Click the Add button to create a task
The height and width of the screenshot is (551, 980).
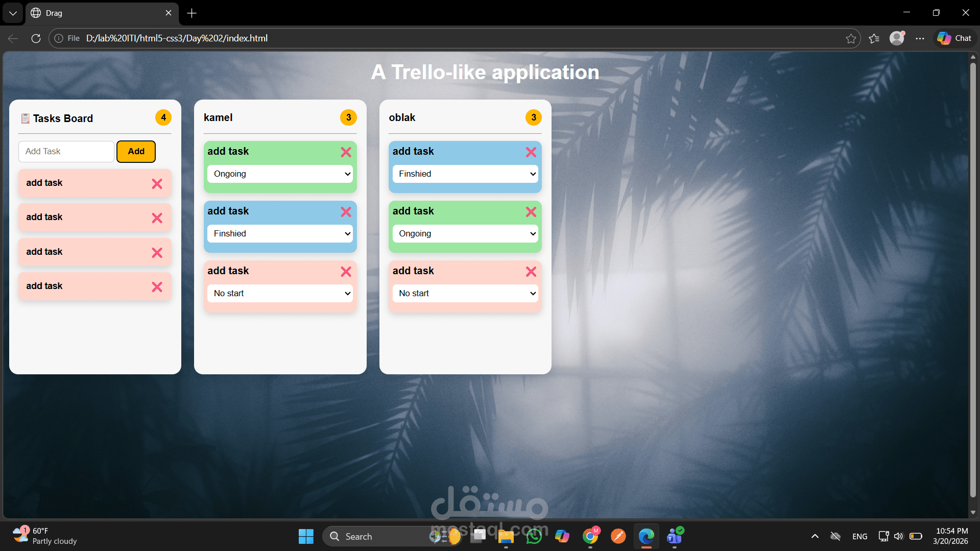[135, 151]
